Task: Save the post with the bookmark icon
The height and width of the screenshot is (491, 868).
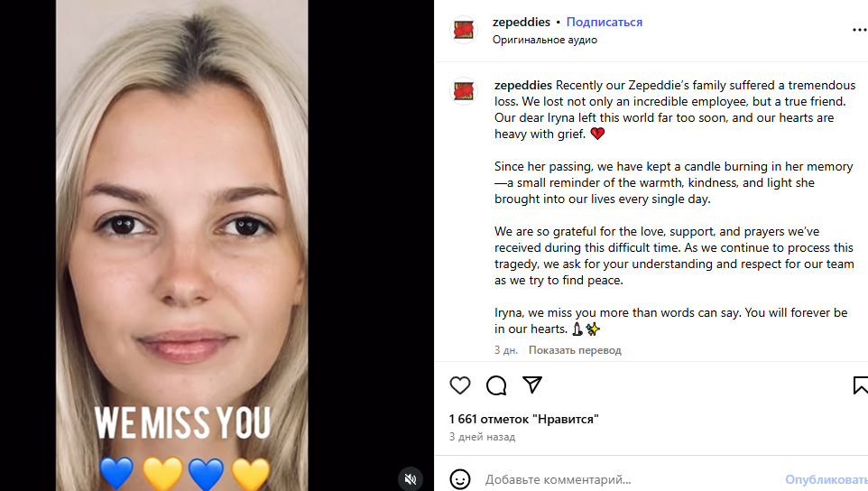Action: [860, 385]
